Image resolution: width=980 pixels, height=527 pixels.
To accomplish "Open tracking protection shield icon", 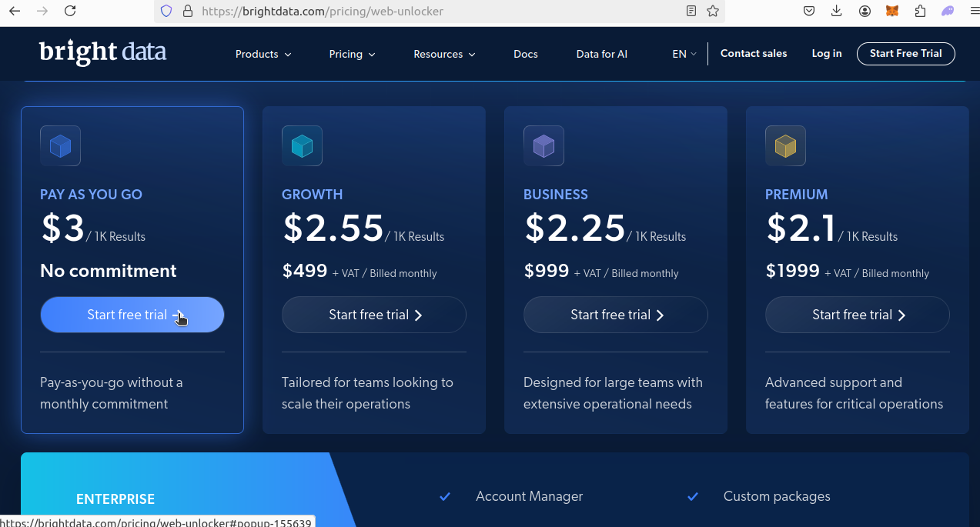I will (x=166, y=12).
